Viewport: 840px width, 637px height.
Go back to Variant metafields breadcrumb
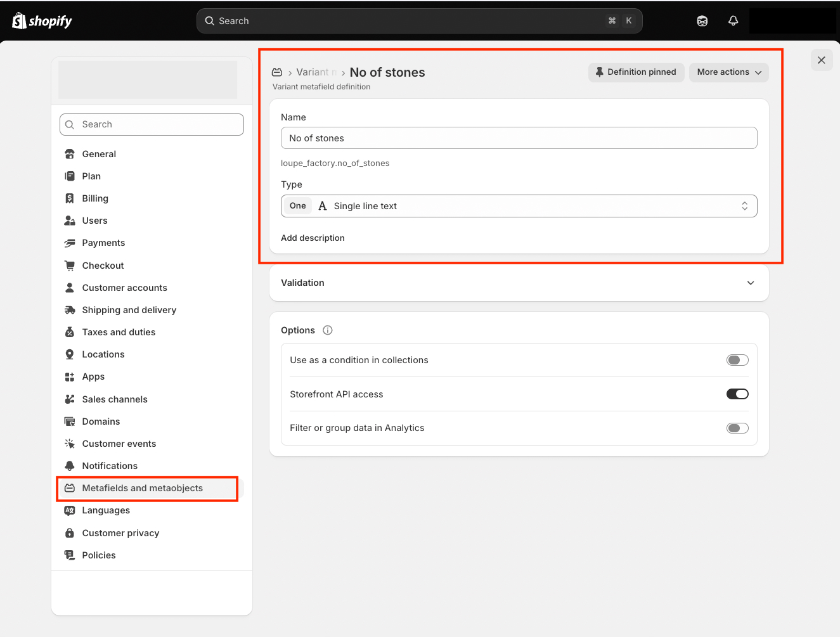tap(316, 72)
